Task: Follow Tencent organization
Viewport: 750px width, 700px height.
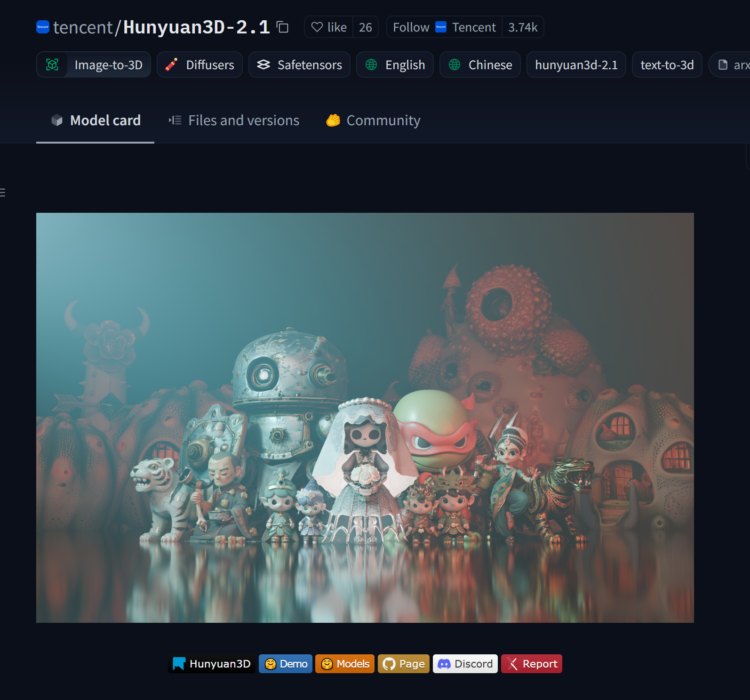Action: pos(444,27)
